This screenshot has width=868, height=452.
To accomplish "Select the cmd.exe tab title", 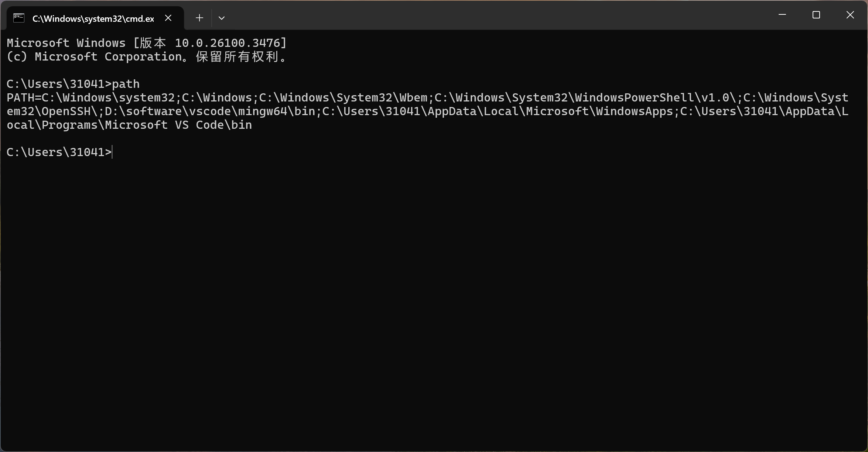I will pyautogui.click(x=93, y=19).
